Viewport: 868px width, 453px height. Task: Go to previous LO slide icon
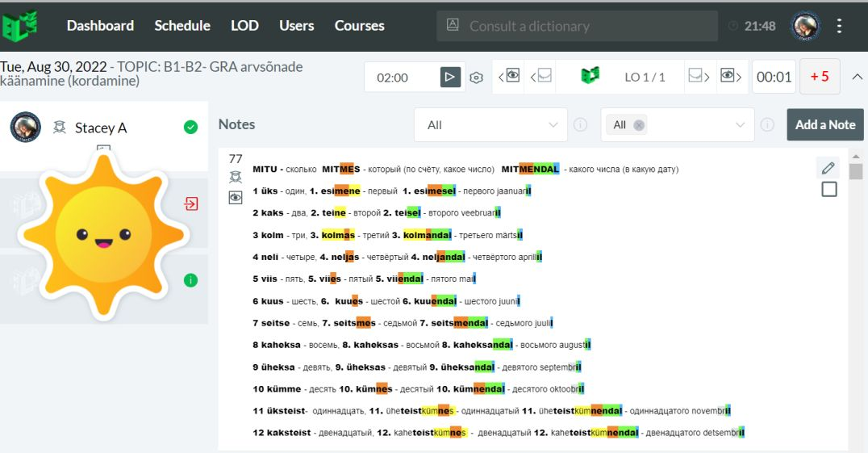coord(540,76)
